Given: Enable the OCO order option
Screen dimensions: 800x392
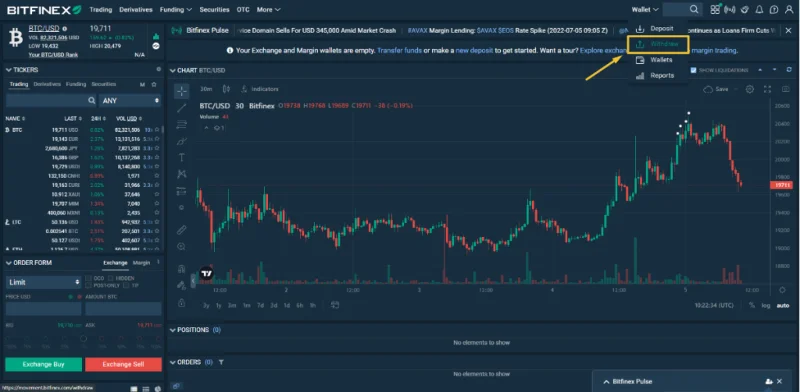Looking at the screenshot, I should click(x=88, y=279).
